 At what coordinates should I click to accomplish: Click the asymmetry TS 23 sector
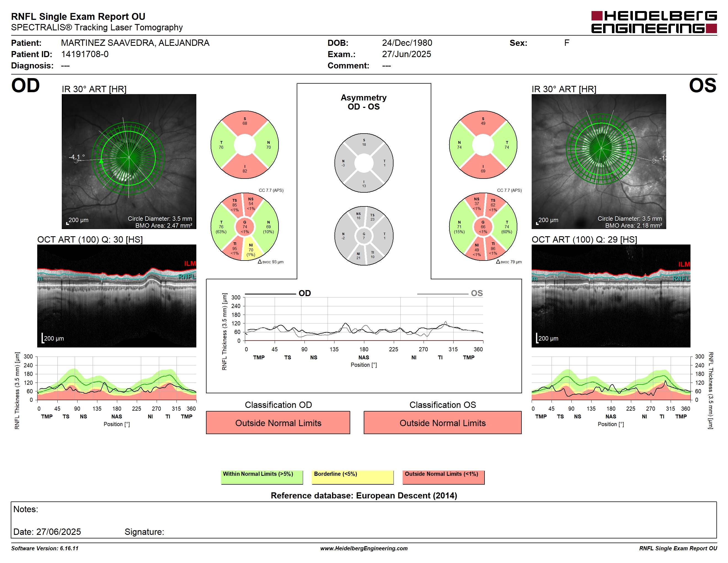pos(372,217)
